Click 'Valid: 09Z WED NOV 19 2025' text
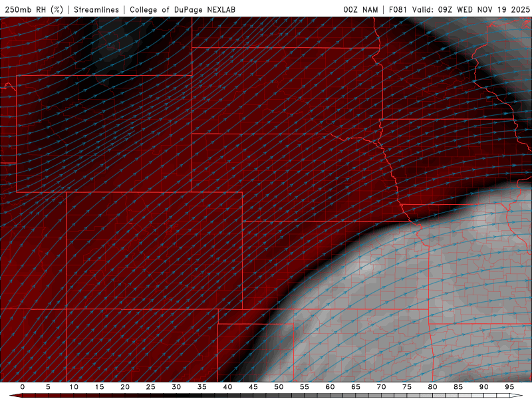Image resolution: width=532 pixels, height=399 pixels. pos(471,9)
